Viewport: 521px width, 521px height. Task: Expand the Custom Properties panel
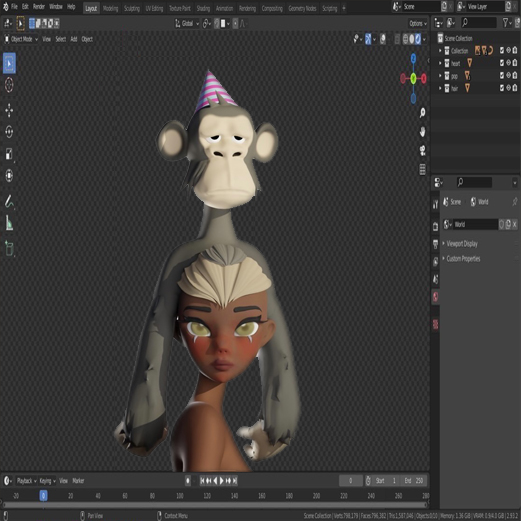click(x=463, y=259)
